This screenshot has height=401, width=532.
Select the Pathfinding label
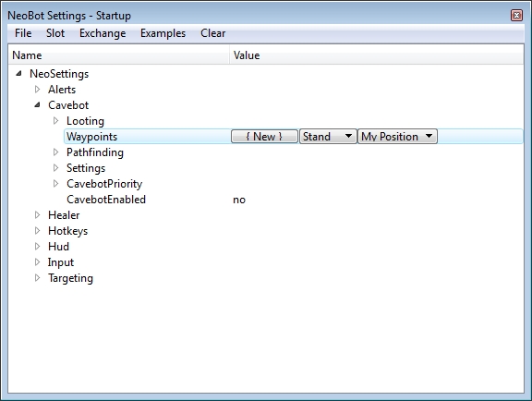[x=95, y=152]
